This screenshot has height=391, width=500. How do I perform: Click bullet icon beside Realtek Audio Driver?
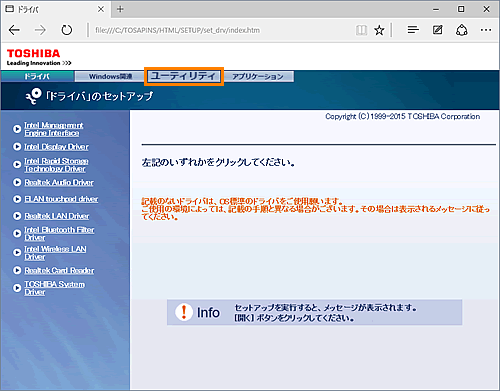click(x=17, y=182)
